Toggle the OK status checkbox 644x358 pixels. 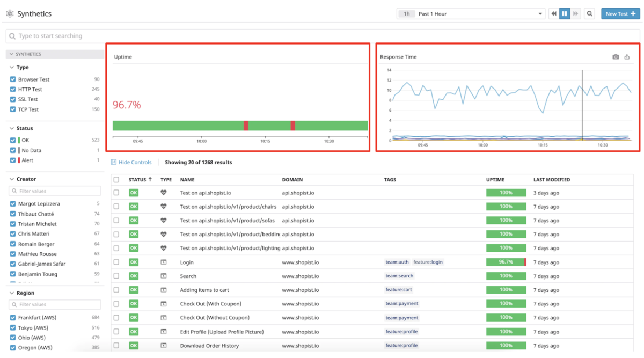click(x=13, y=140)
